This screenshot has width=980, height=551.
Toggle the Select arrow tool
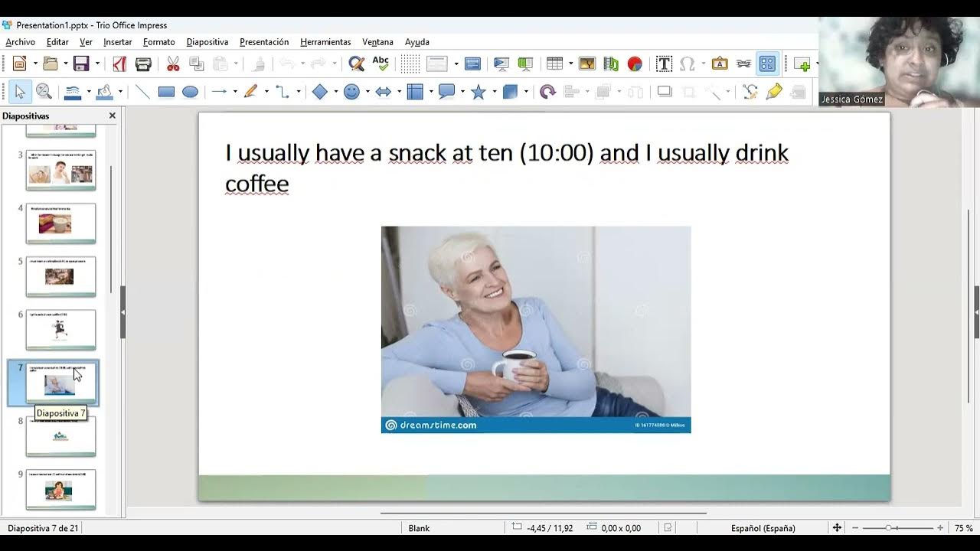(20, 92)
